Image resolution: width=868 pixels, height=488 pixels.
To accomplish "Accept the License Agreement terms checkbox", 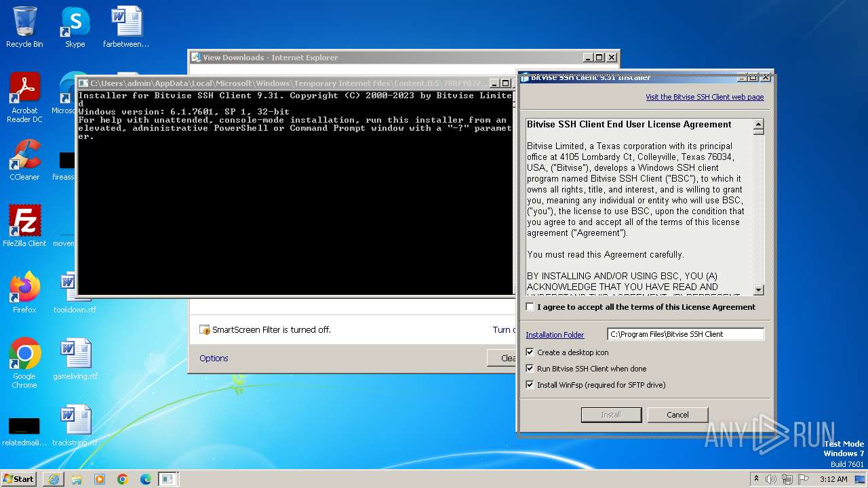I will [x=530, y=307].
